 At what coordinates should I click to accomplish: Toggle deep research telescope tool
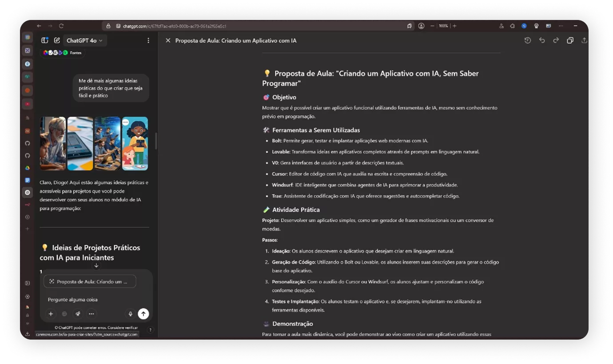(78, 314)
